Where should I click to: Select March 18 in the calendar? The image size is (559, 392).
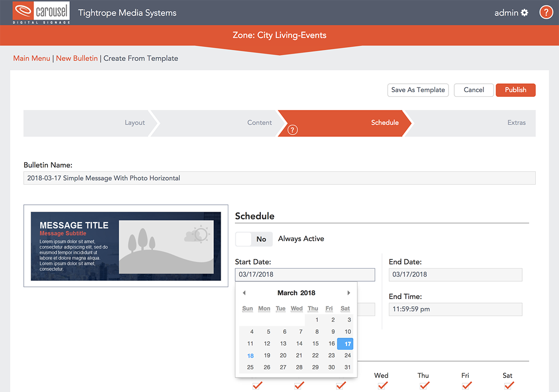[x=250, y=355]
